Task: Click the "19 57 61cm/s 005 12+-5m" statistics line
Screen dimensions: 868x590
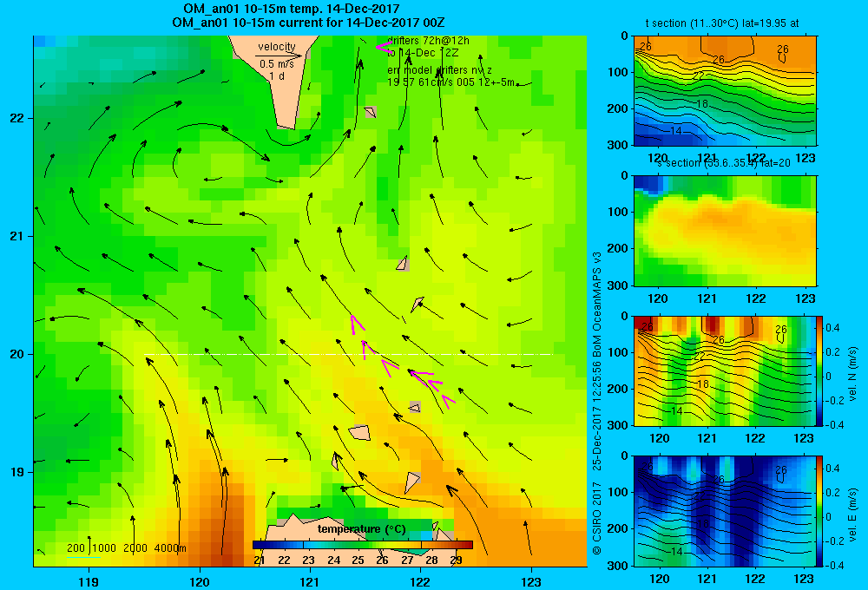Action: 451,82
